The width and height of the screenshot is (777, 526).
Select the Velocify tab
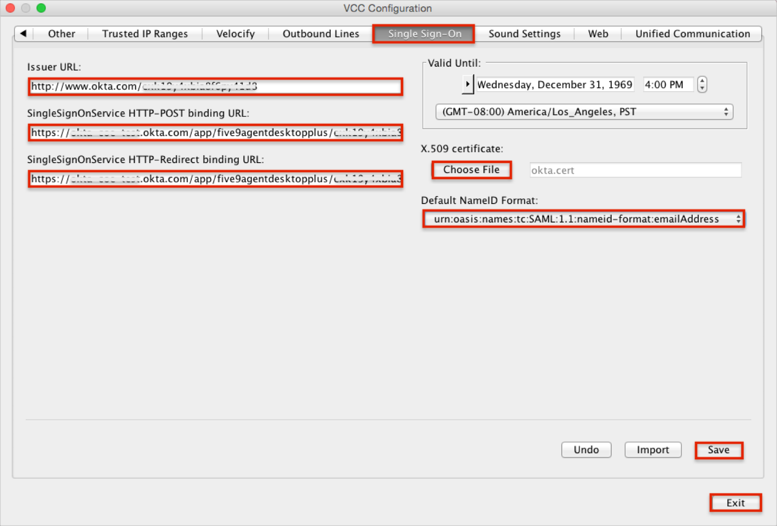click(x=235, y=34)
